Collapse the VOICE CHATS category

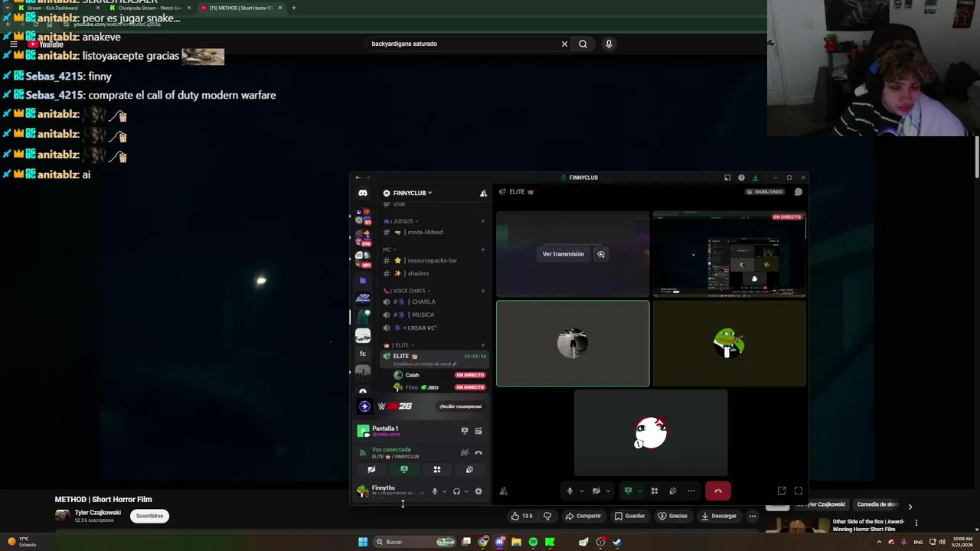(407, 291)
